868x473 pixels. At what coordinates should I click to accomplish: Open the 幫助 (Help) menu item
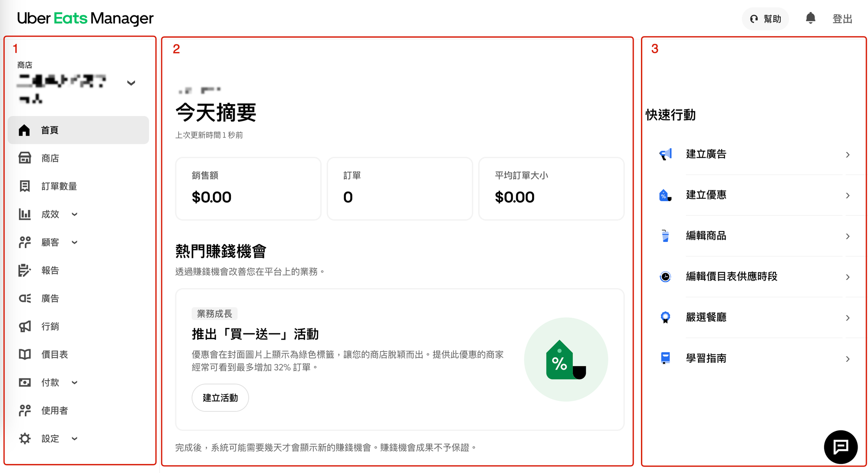765,18
